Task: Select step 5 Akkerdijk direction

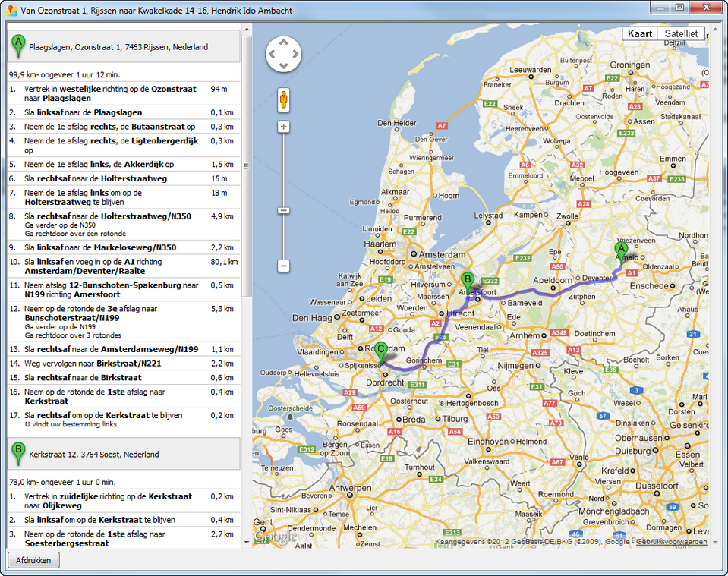Action: pos(124,165)
